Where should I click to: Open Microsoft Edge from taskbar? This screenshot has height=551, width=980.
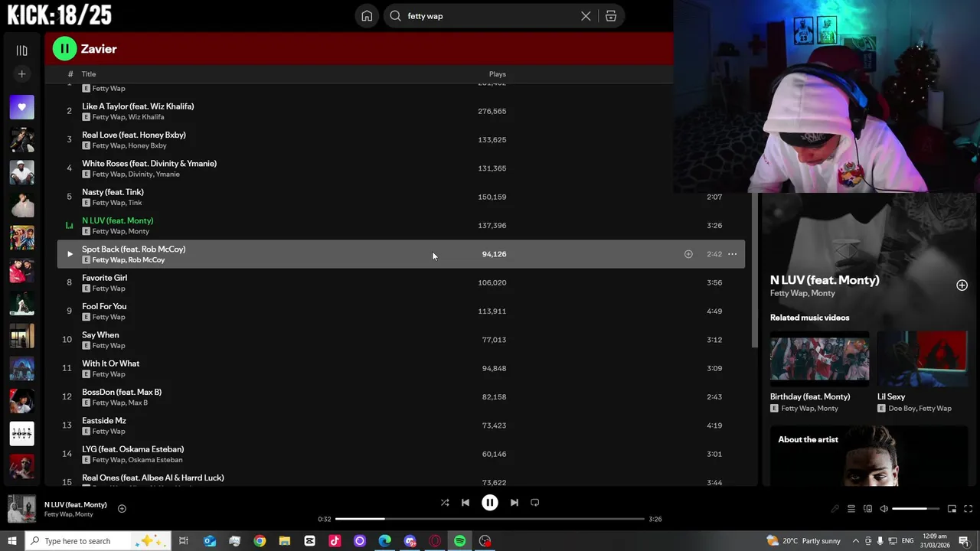tap(384, 541)
